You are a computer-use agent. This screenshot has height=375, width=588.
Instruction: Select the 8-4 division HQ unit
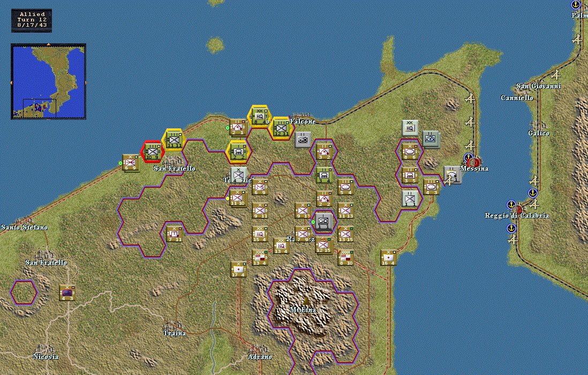(x=260, y=117)
